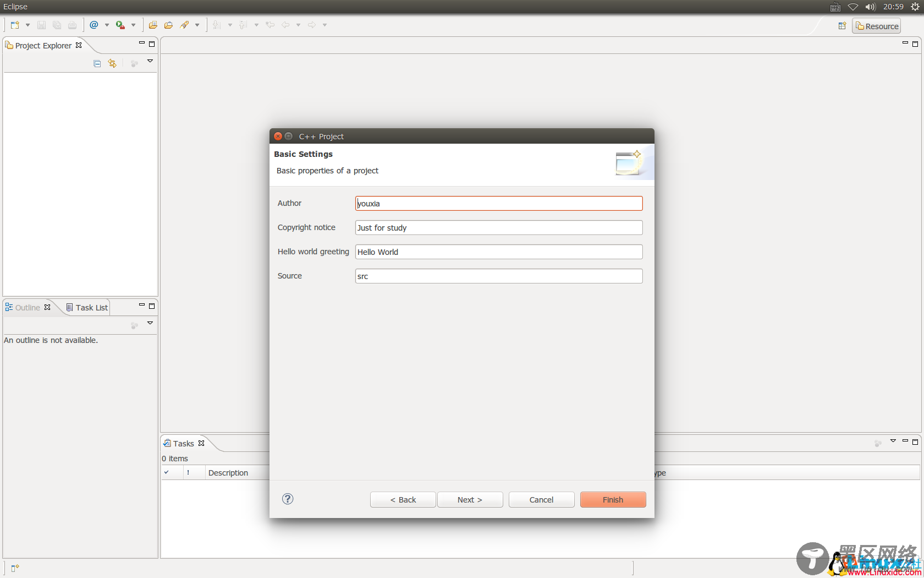The image size is (924, 578).
Task: Select the Resource perspective button
Action: (877, 26)
